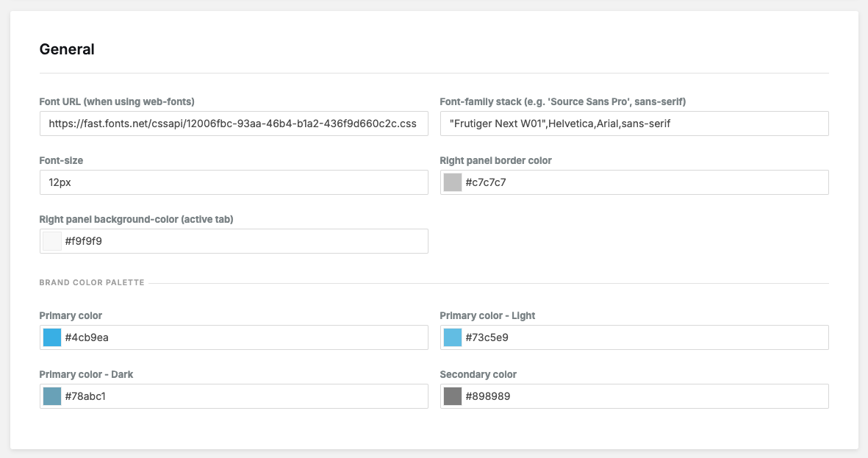Viewport: 868px width, 458px height.
Task: Click the "Brand Color Palette" section header
Action: click(92, 282)
